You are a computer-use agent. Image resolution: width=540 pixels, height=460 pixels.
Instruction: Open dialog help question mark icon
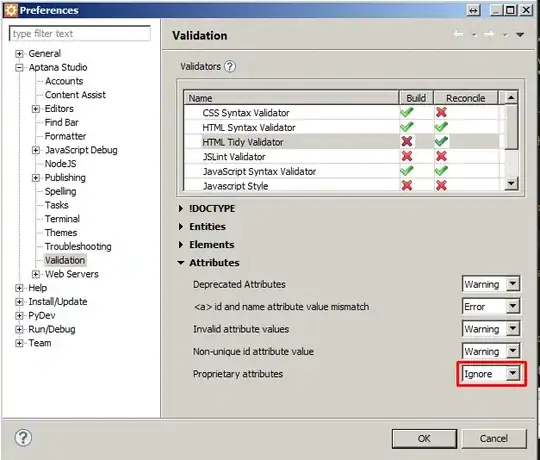click(x=23, y=438)
